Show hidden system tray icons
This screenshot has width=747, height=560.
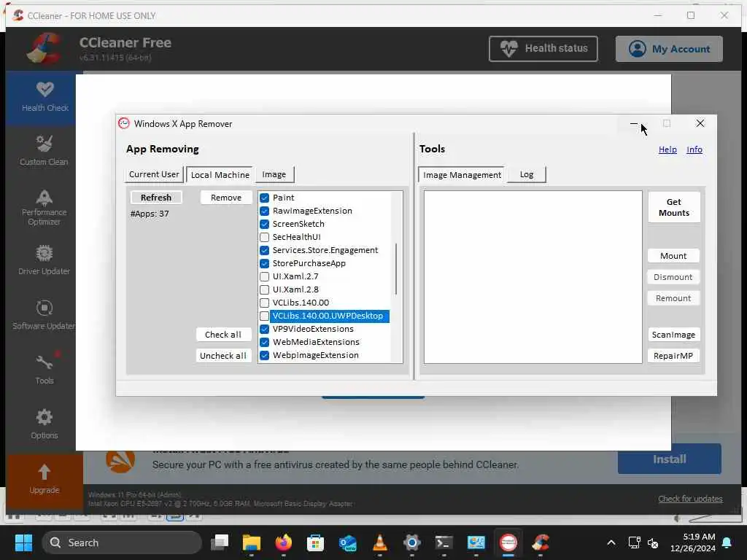click(611, 542)
